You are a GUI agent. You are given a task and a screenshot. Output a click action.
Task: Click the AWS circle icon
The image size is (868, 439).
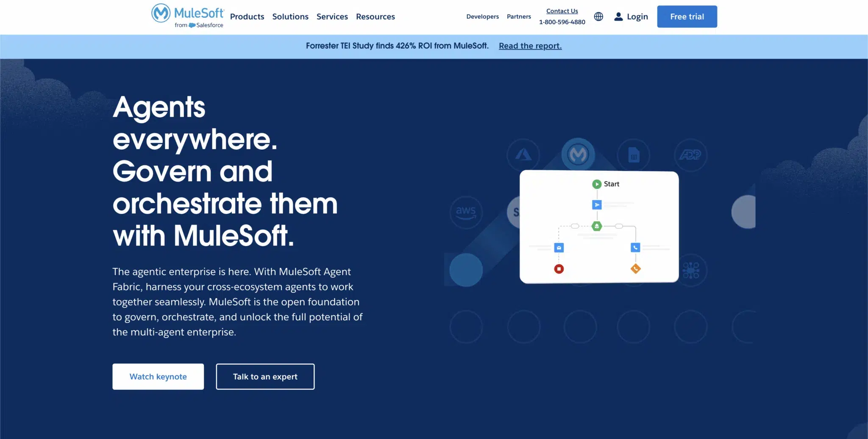point(466,212)
